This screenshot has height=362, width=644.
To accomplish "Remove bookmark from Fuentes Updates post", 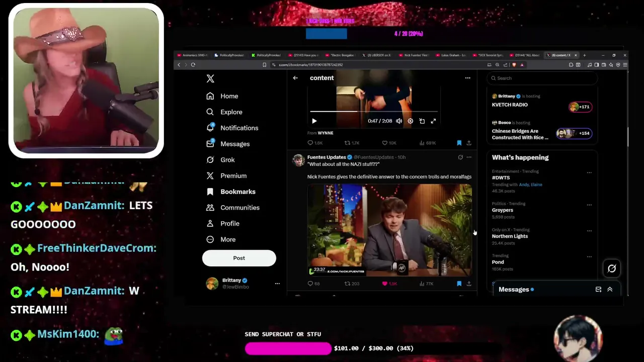I will tap(459, 284).
